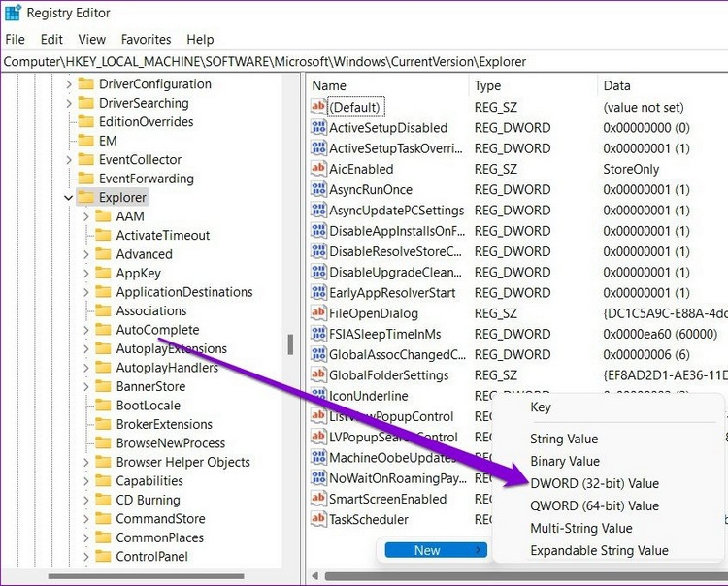The height and width of the screenshot is (586, 728).
Task: Click the New context menu item
Action: [436, 550]
